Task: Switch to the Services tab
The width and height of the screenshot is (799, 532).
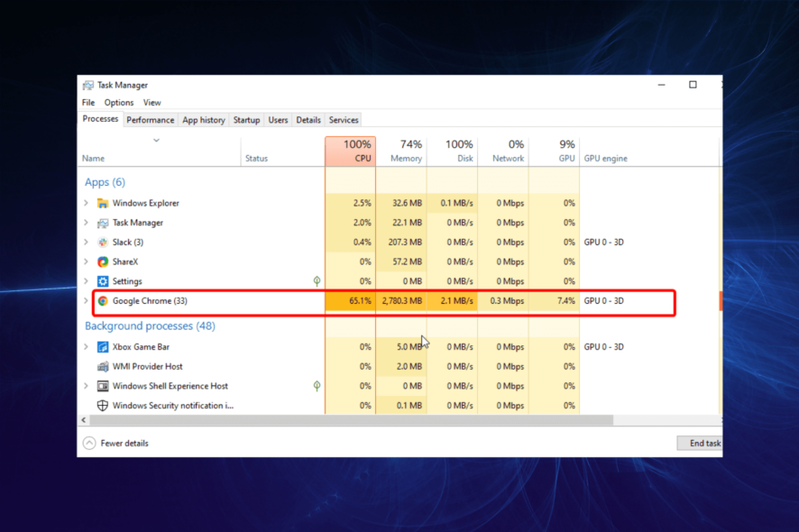Action: (344, 120)
